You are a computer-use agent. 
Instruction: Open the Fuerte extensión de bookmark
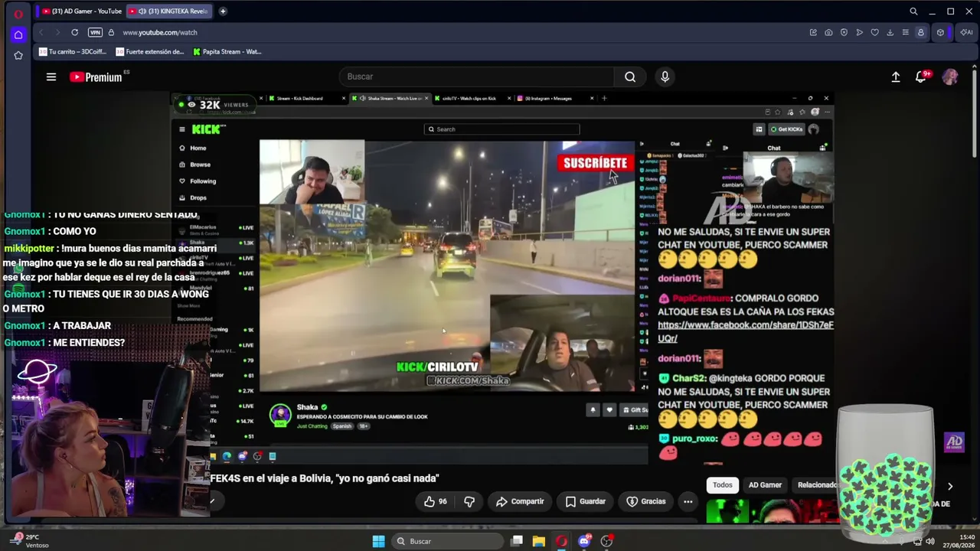coord(150,52)
